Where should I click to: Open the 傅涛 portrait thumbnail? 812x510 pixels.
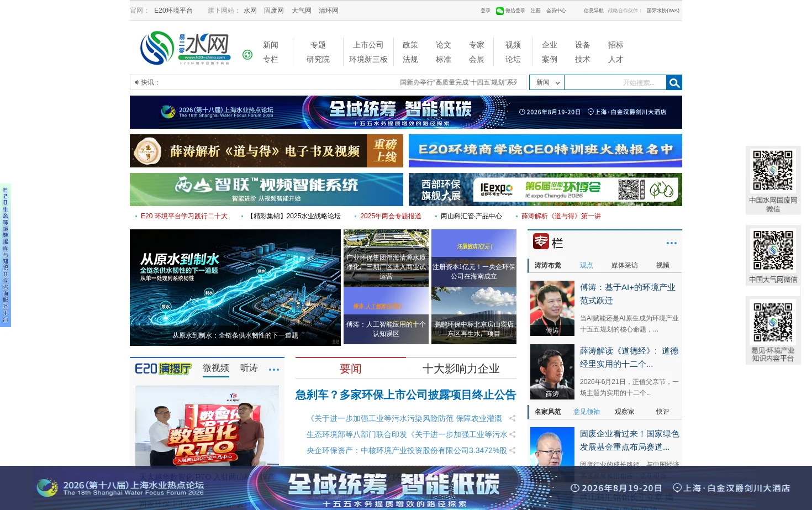click(552, 308)
